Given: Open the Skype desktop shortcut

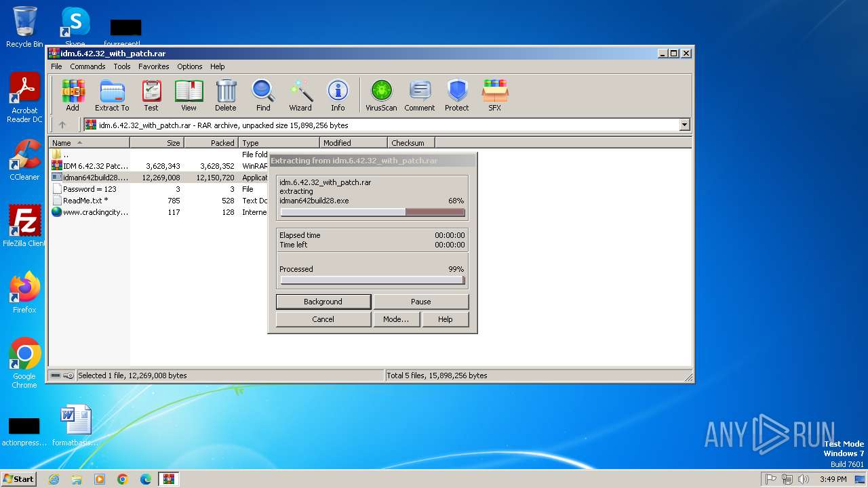Looking at the screenshot, I should (x=75, y=26).
